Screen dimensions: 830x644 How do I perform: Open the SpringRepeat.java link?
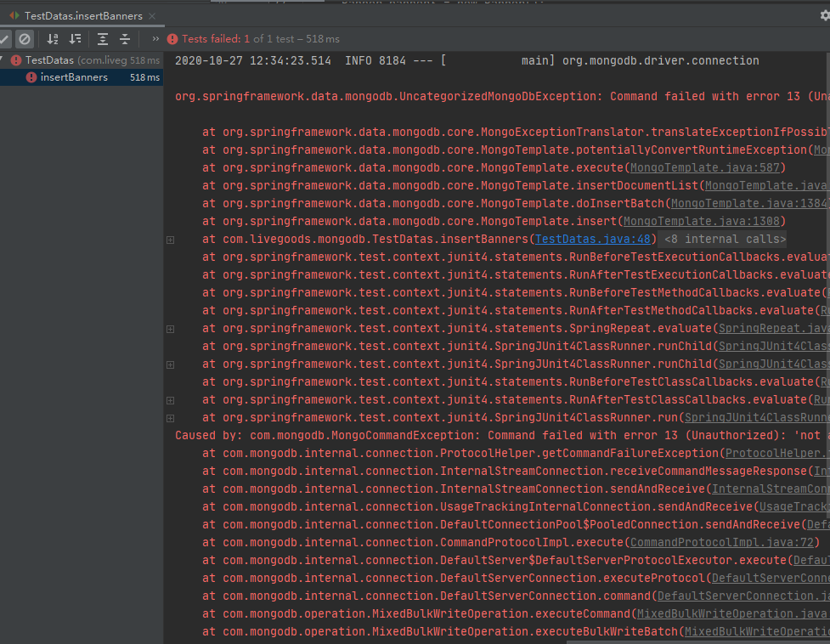click(774, 328)
